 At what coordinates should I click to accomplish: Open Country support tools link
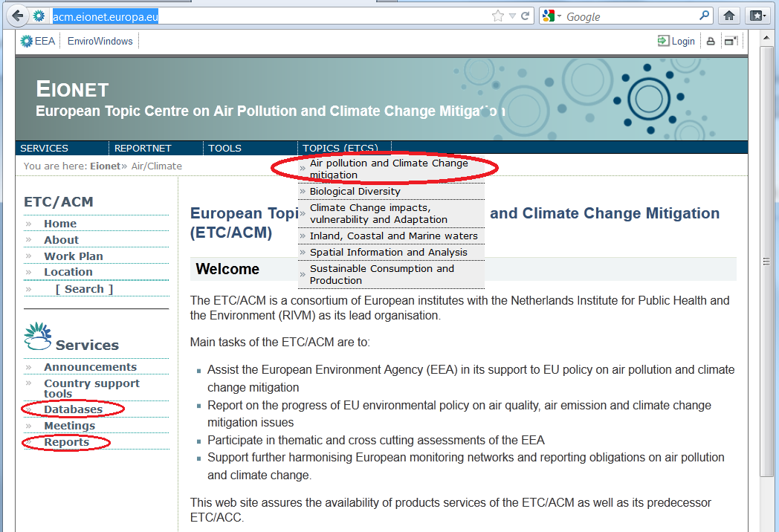point(91,389)
